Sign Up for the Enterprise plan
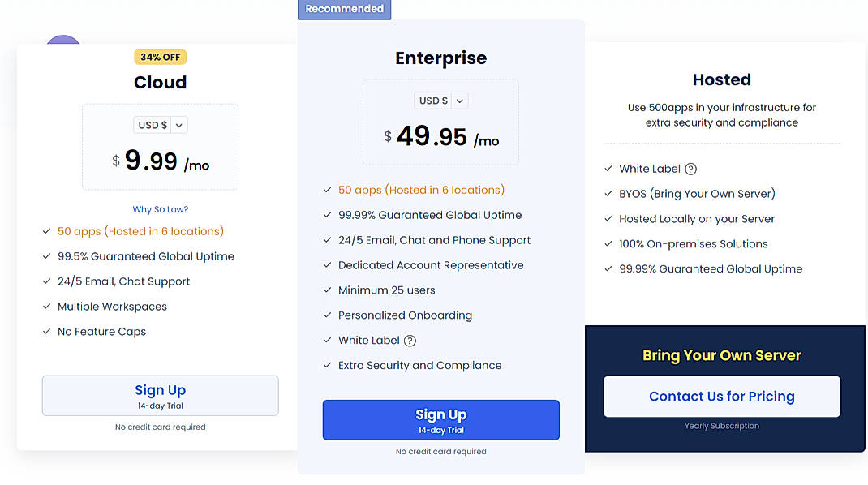868x485 pixels. (x=440, y=419)
